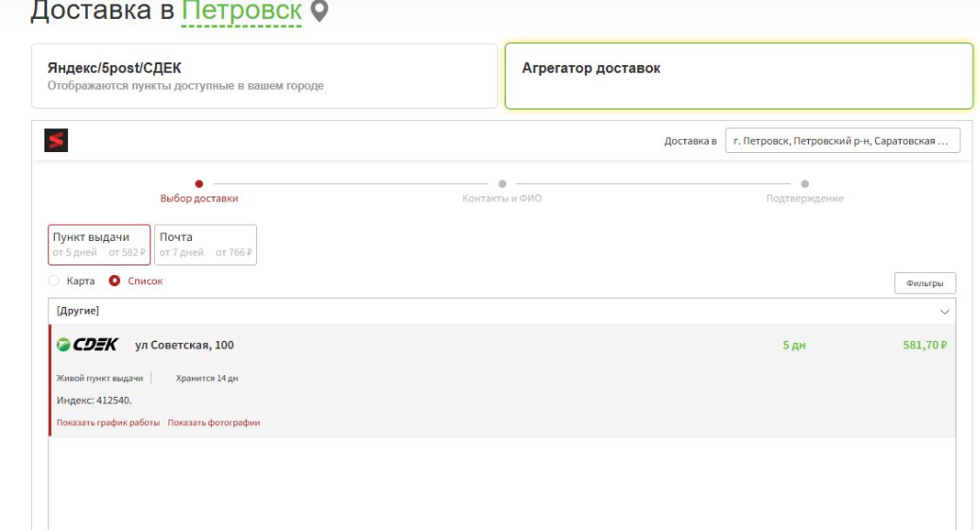Click the [Другие] group header label
Image resolution: width=980 pixels, height=530 pixels.
(77, 311)
